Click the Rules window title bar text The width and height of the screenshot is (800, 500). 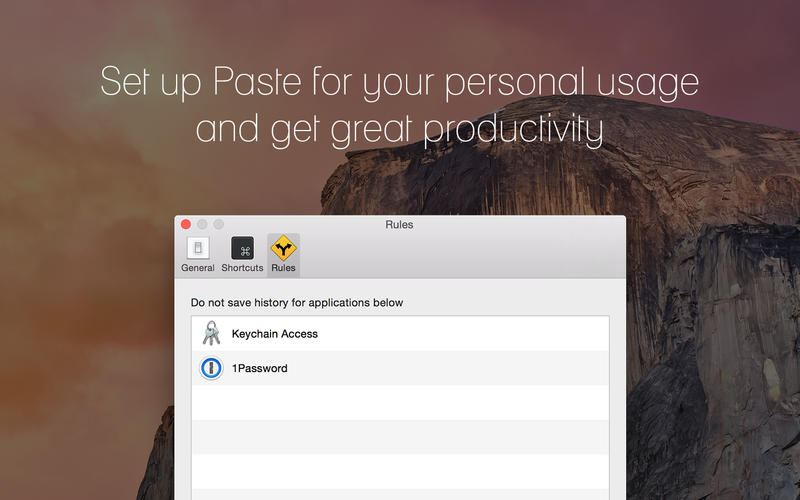coord(399,224)
